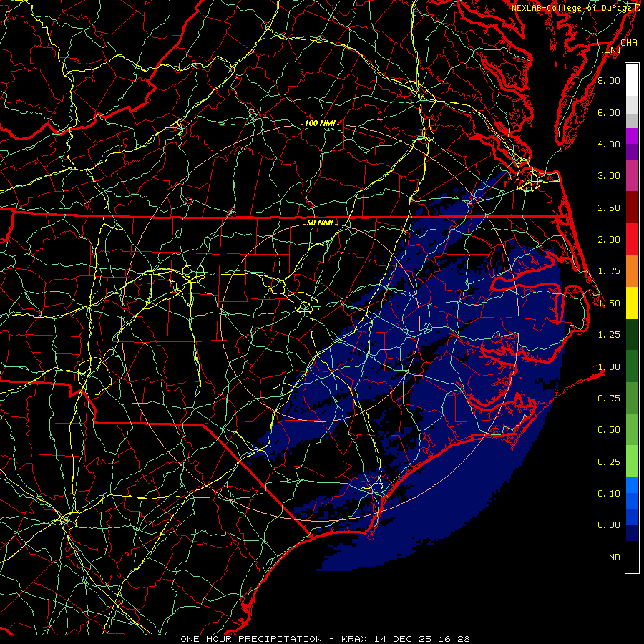644x644 pixels.
Task: Pick the yellow 1.50 legend swatch
Action: pyautogui.click(x=632, y=303)
